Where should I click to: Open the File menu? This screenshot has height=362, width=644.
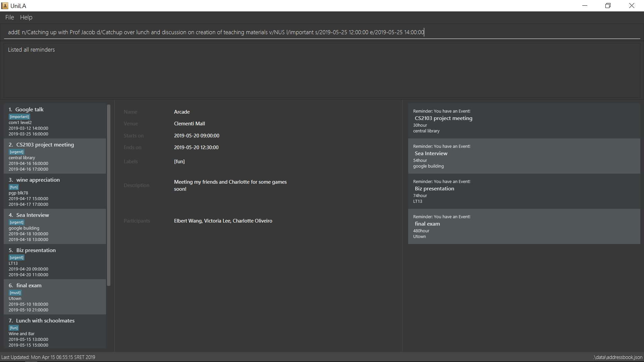(9, 17)
